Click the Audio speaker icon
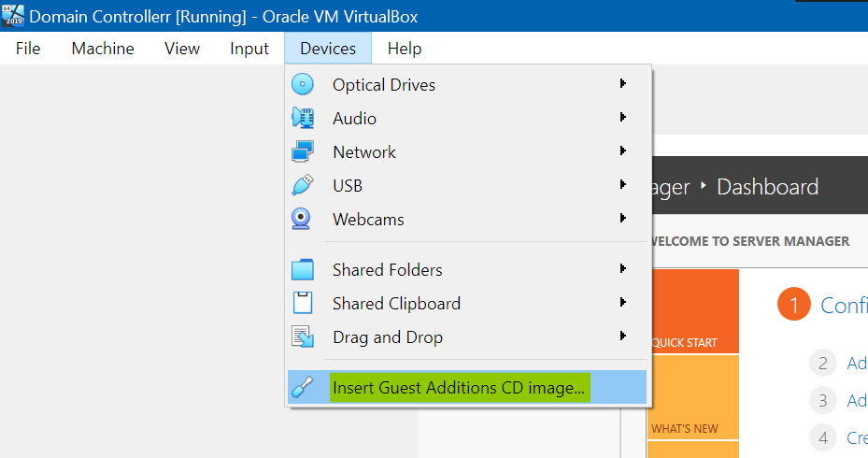Image resolution: width=868 pixels, height=458 pixels. 303,118
